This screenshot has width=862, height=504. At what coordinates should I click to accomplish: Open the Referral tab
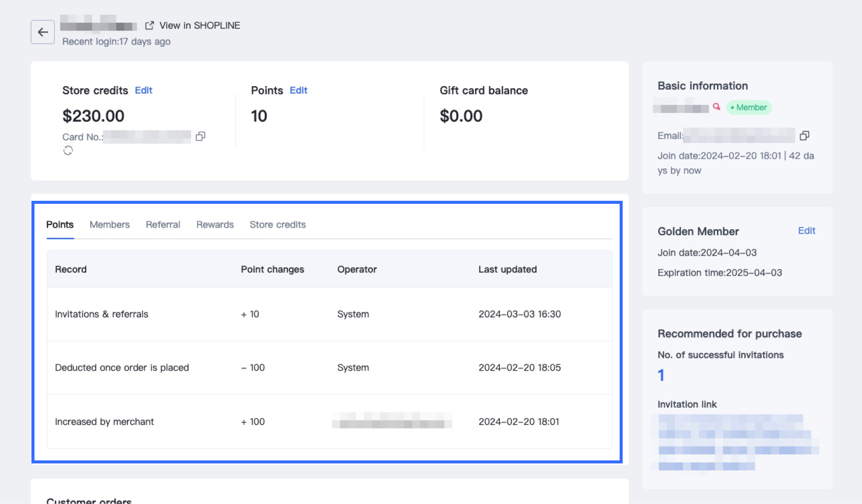(163, 225)
